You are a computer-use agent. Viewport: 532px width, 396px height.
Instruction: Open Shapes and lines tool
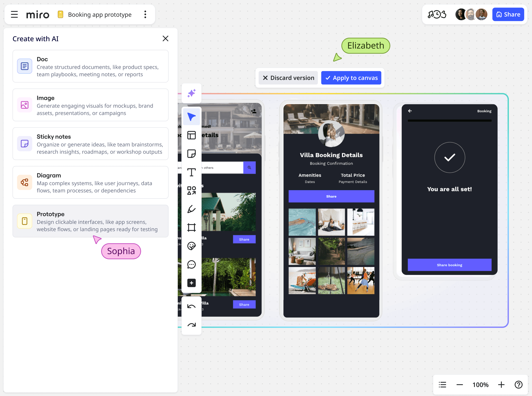[191, 190]
